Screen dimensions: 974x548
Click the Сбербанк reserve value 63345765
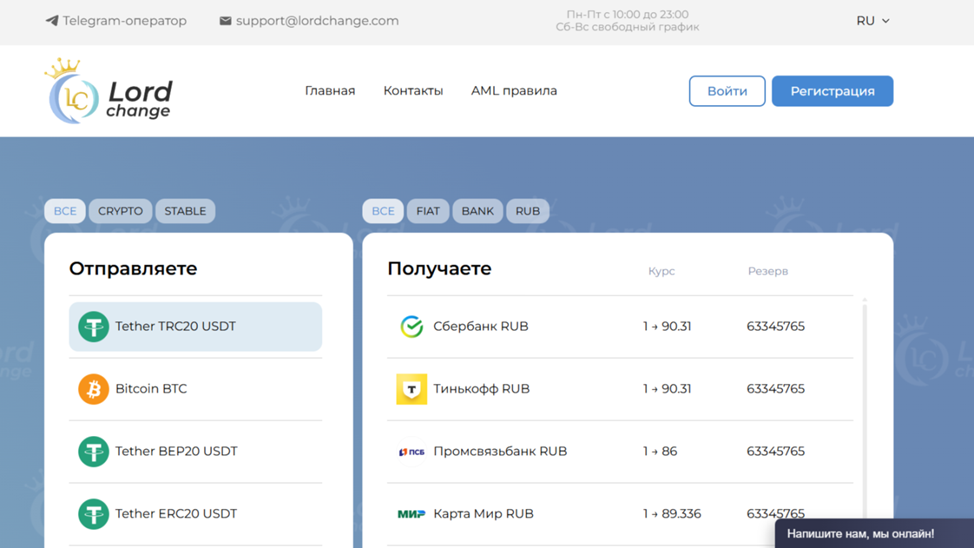point(775,326)
